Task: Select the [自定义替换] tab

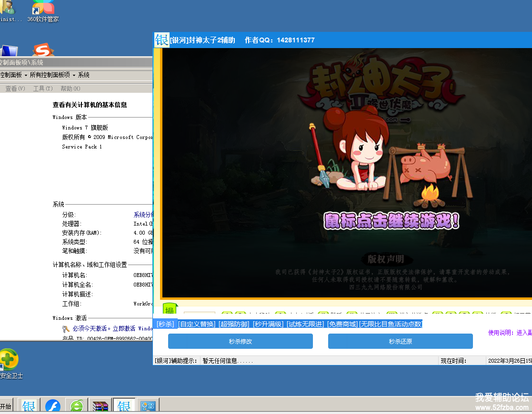Action: coord(197,324)
